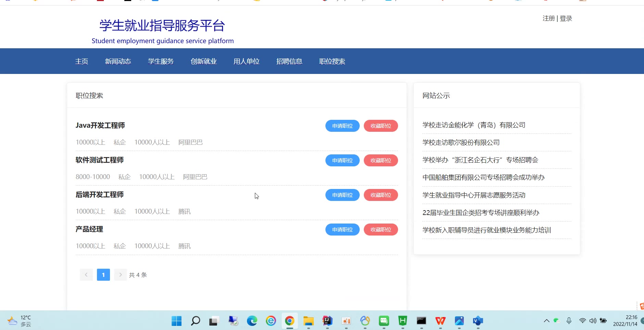Image resolution: width=644 pixels, height=330 pixels.
Task: Open File Explorer in the taskbar
Action: (x=309, y=321)
